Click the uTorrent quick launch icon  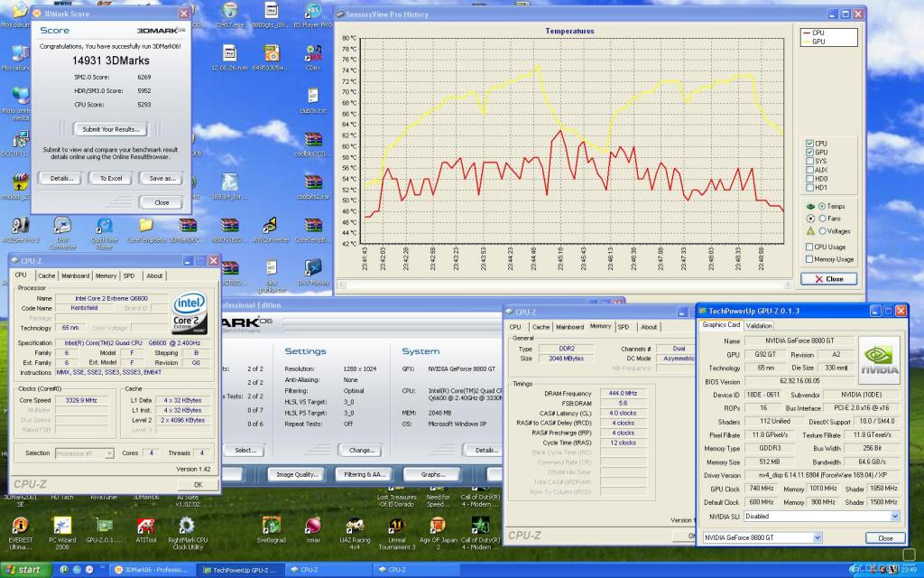point(64,570)
